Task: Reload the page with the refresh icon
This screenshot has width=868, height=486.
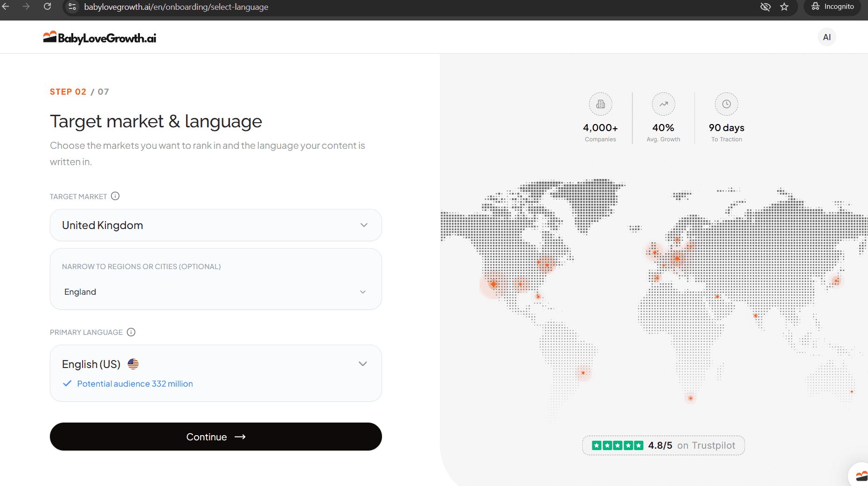Action: 47,7
